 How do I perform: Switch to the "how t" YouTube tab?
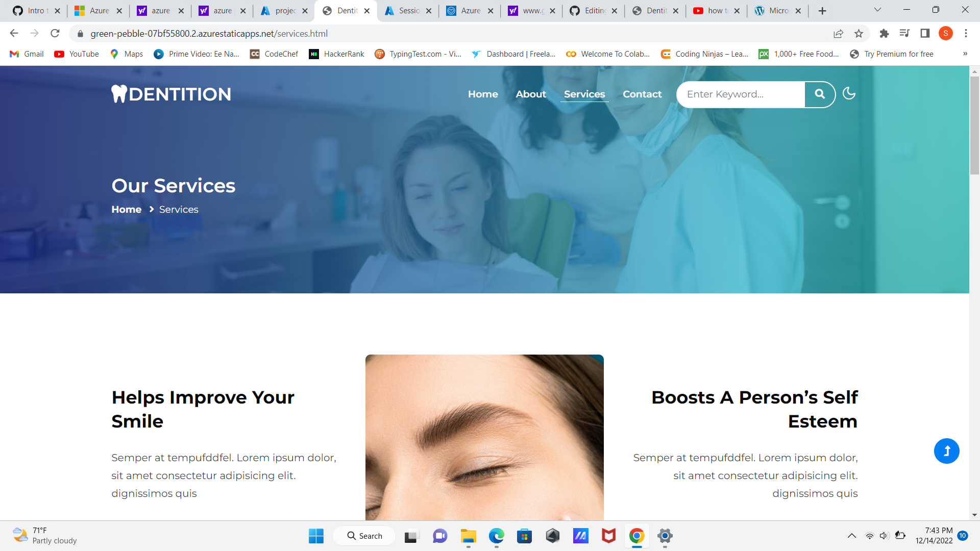point(715,11)
